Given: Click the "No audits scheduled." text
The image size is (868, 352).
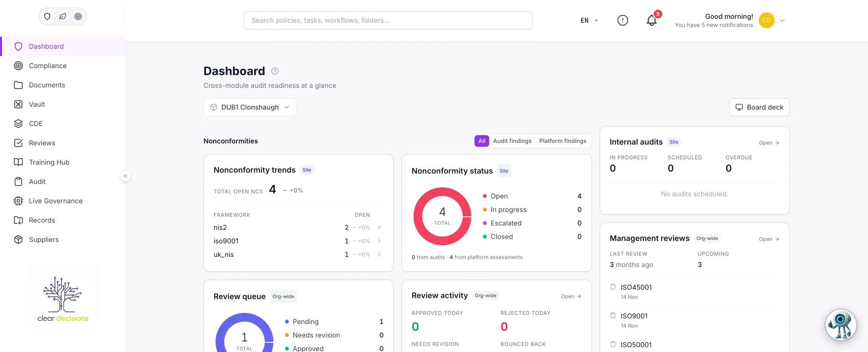Looking at the screenshot, I should pyautogui.click(x=694, y=194).
